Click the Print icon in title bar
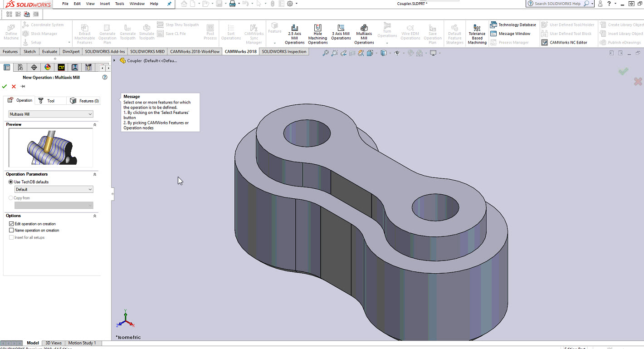The height and width of the screenshot is (349, 644). click(232, 4)
